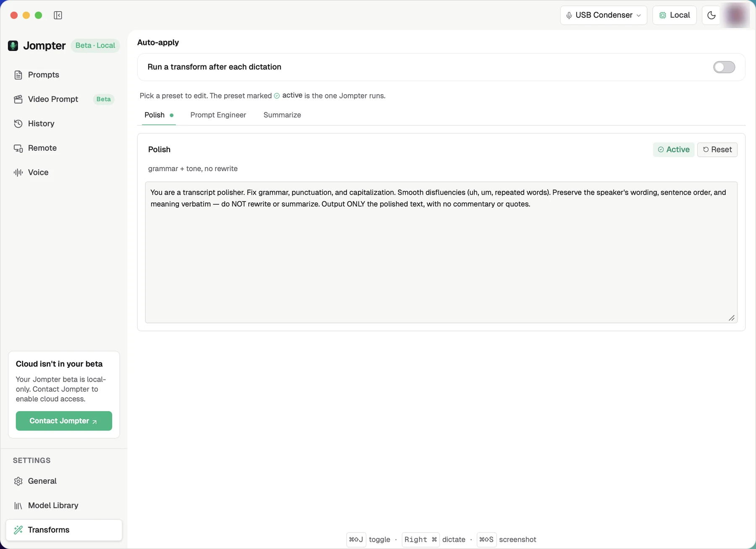This screenshot has height=549, width=756.
Task: Click the Active status badge
Action: [x=674, y=150]
